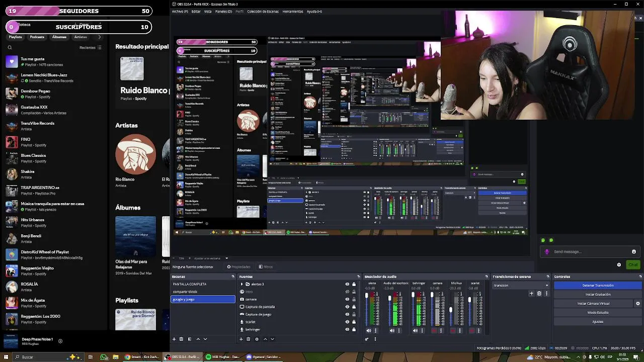Image resolution: width=644 pixels, height=362 pixels.
Task: Remove the source with the Fuentes trash icon
Action: (248, 339)
